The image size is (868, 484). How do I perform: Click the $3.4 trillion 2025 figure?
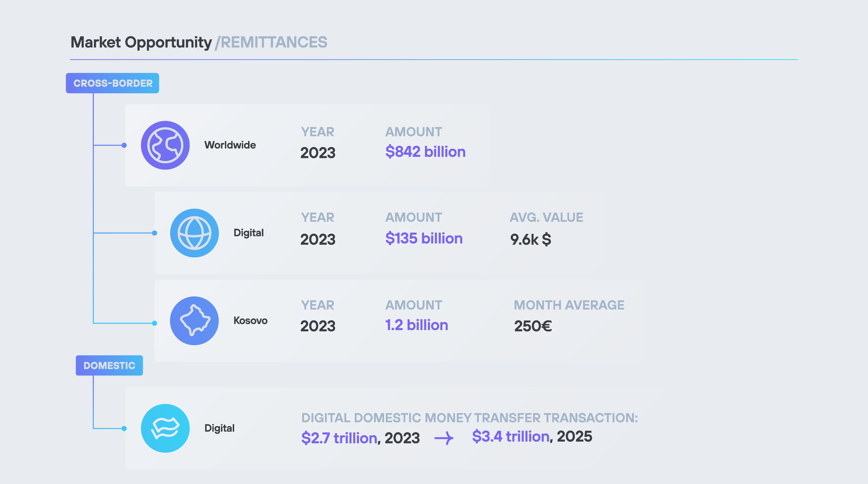(532, 437)
